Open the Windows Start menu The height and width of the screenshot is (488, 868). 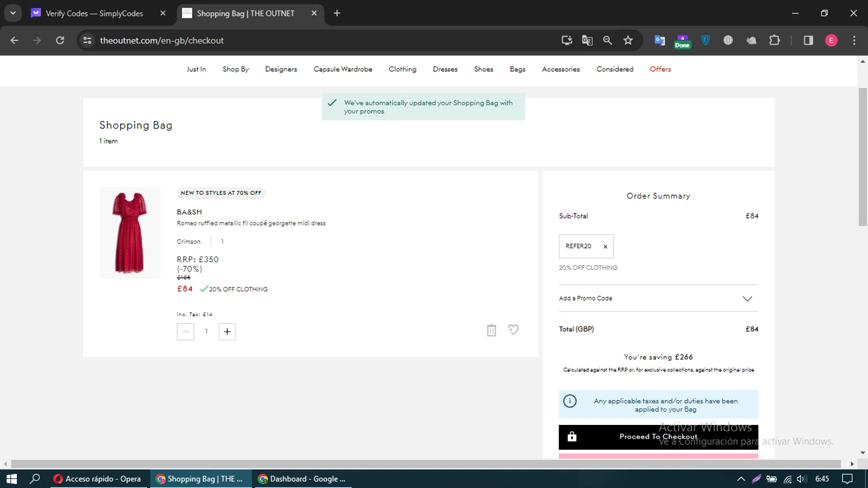12,479
